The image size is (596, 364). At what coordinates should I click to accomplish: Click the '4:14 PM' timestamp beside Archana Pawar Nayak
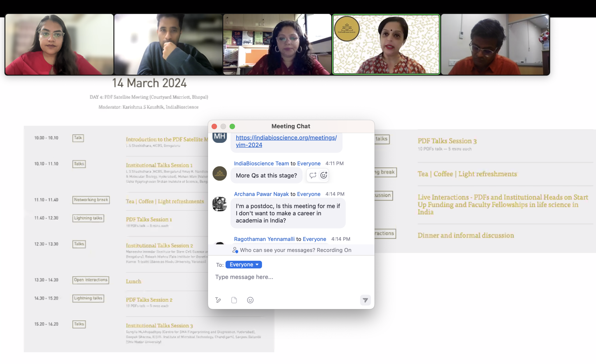335,194
